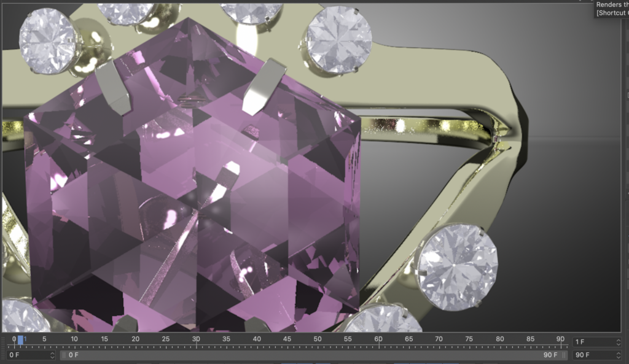Click the stepper arrows on start 0 F field

tap(52, 355)
